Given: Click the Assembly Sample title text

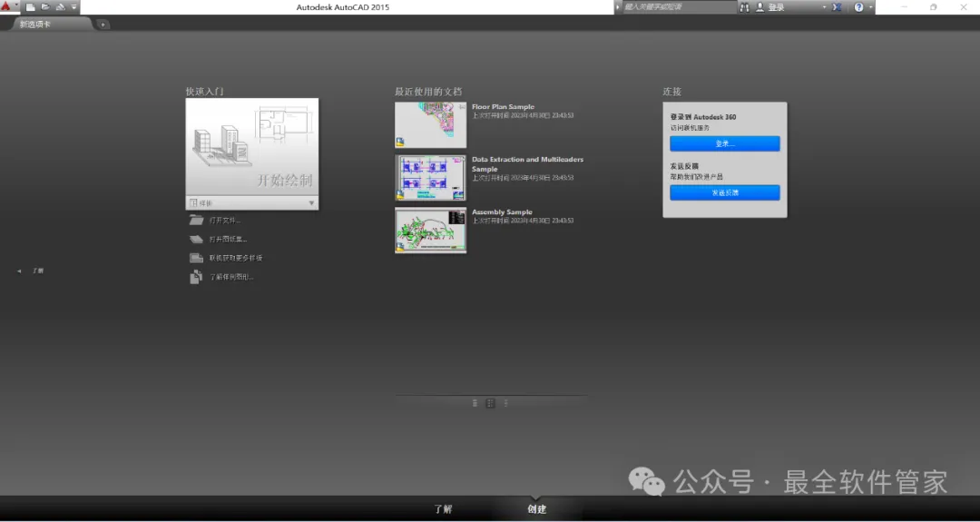Looking at the screenshot, I should pyautogui.click(x=502, y=212).
